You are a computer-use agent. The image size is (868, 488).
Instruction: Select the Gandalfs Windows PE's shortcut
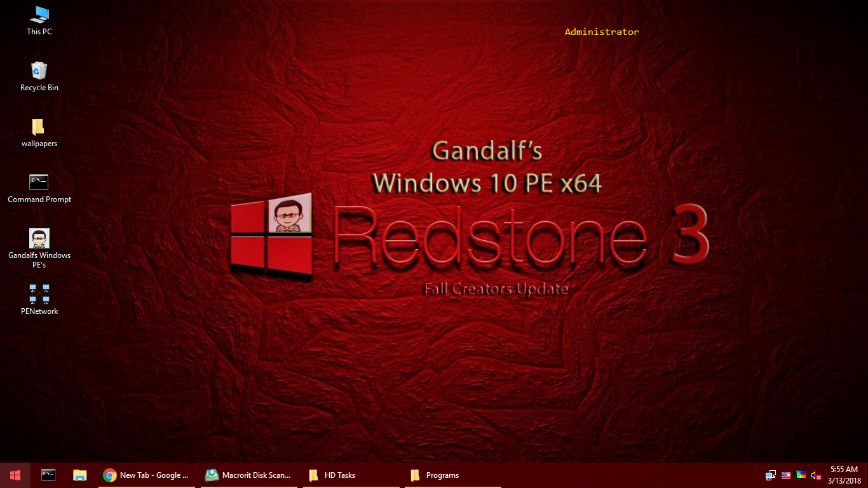pos(39,248)
